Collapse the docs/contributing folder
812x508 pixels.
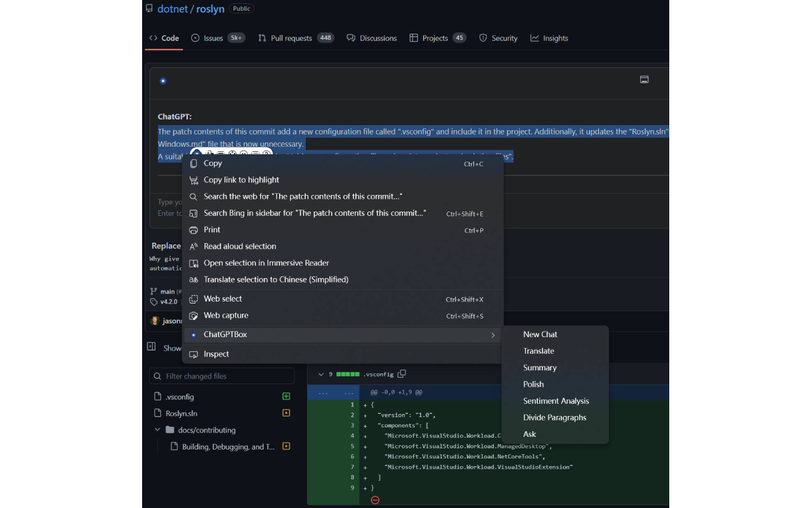tap(157, 430)
